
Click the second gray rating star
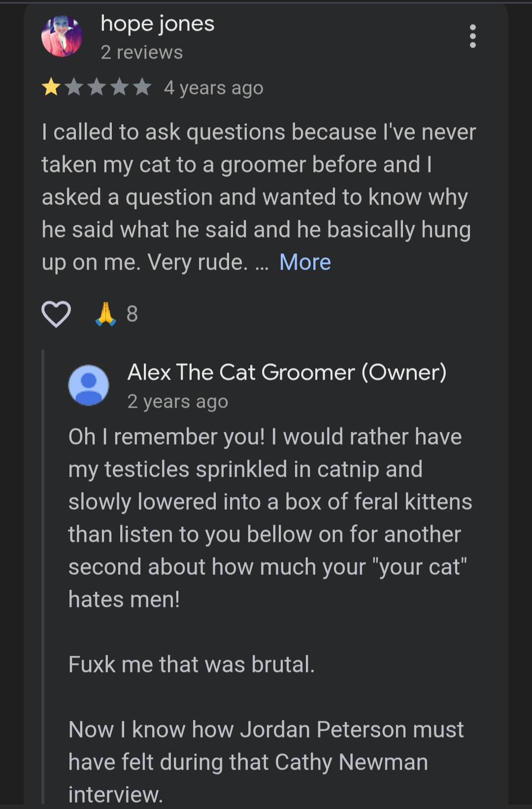click(x=74, y=87)
